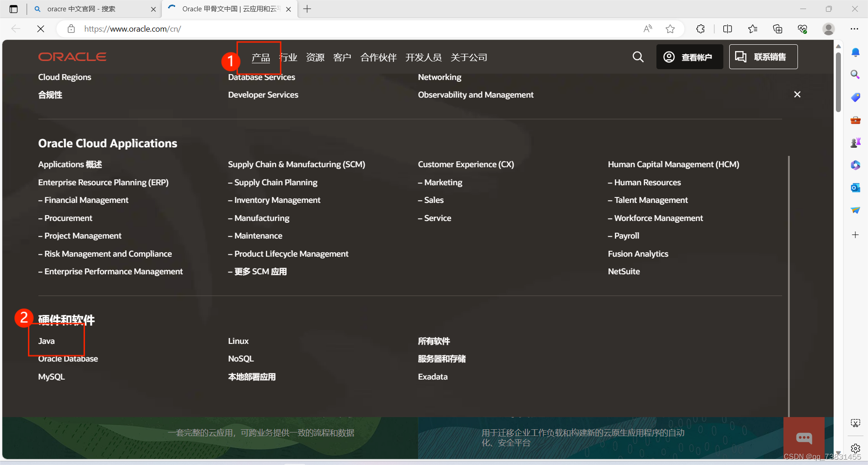The width and height of the screenshot is (868, 465).
Task: Select the 开发人员 menu item
Action: click(424, 57)
